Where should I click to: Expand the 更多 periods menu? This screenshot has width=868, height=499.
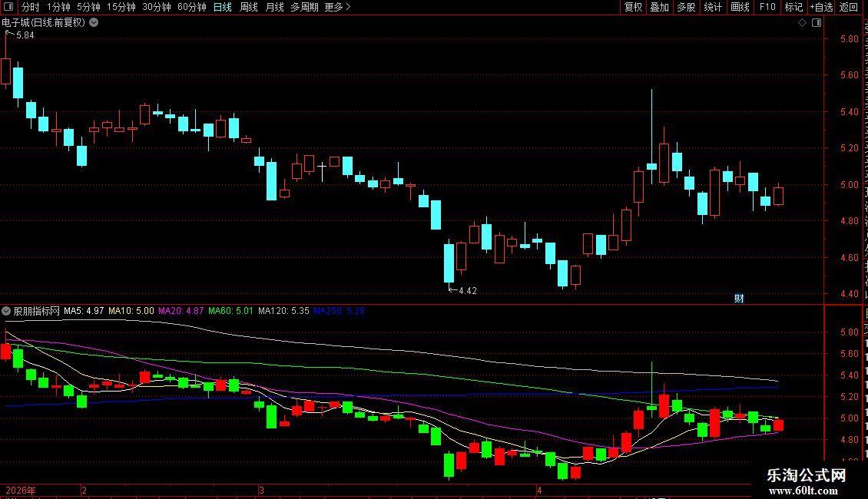(x=337, y=7)
